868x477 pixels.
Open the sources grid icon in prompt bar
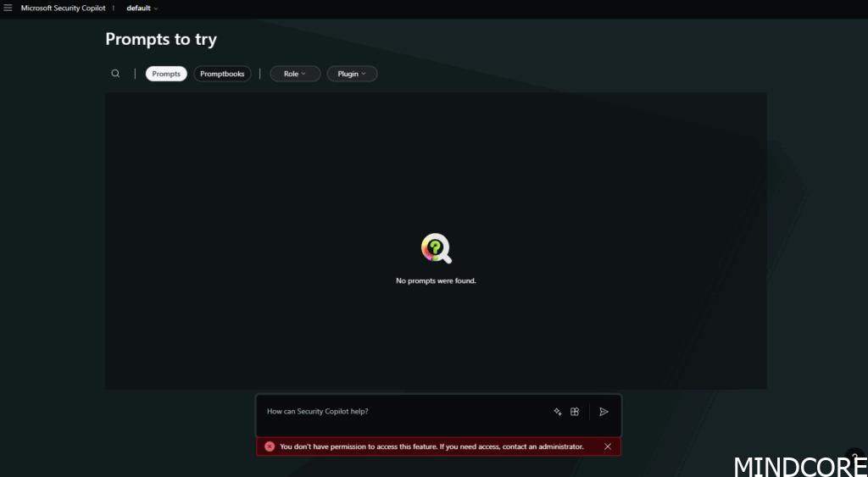(575, 412)
